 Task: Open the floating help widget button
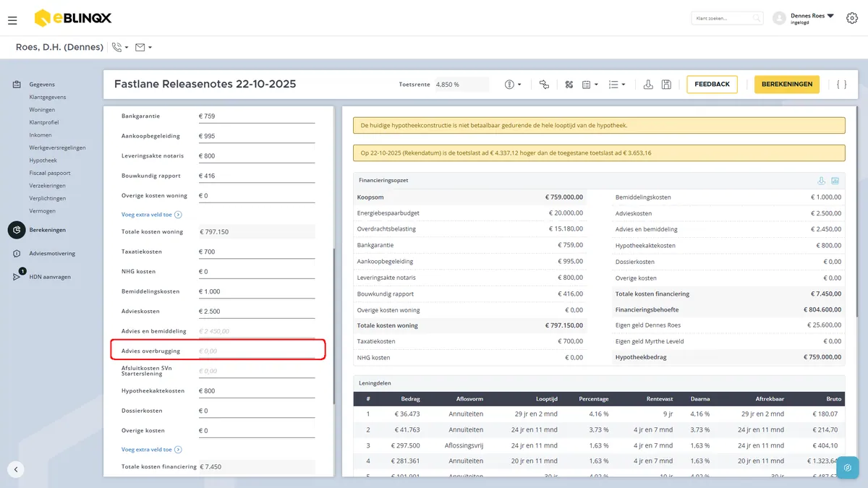[847, 468]
